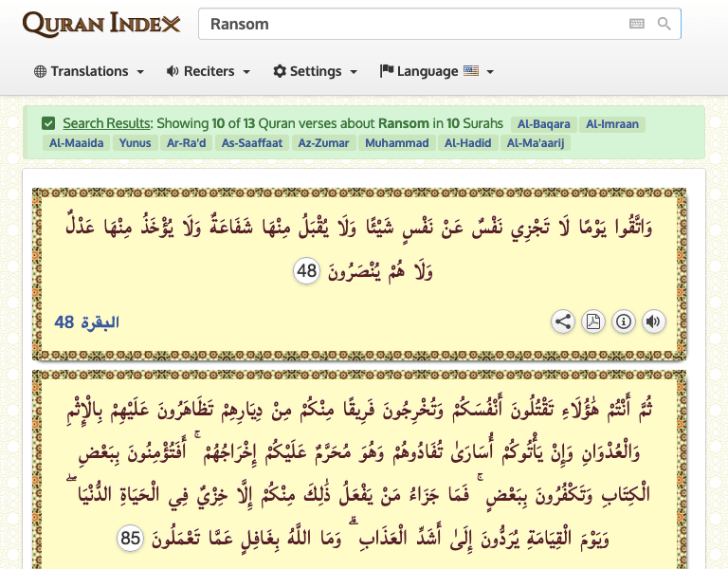
Task: Export verse 48 as PDF
Action: (x=592, y=321)
